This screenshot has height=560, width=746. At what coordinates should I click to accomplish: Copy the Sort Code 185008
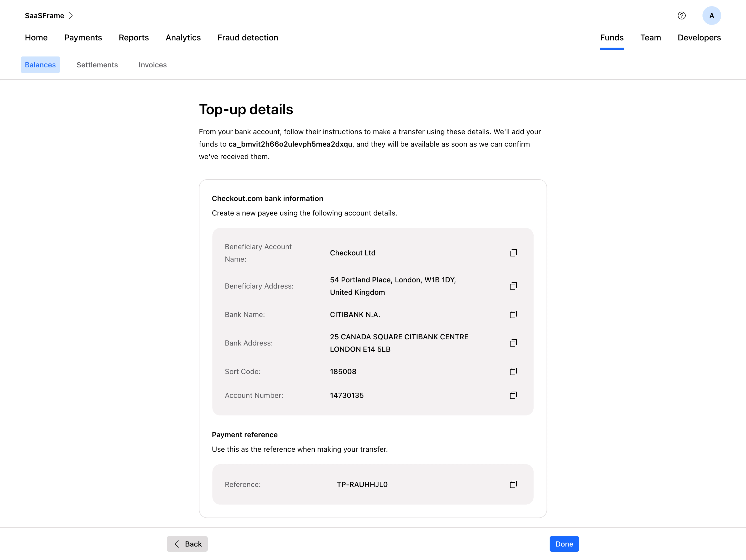(x=513, y=372)
